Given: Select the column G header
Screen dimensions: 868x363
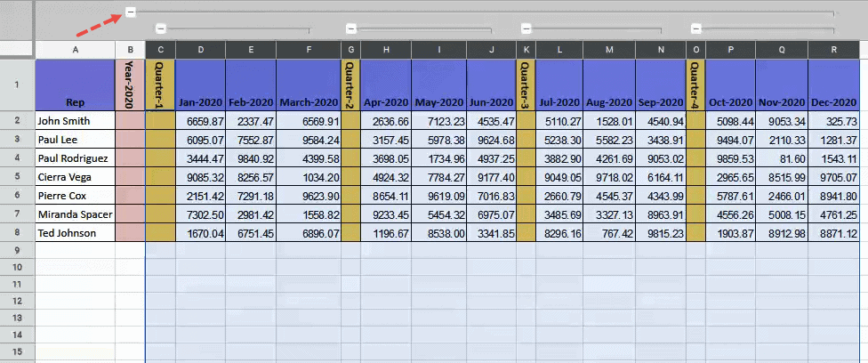Looking at the screenshot, I should (350, 50).
